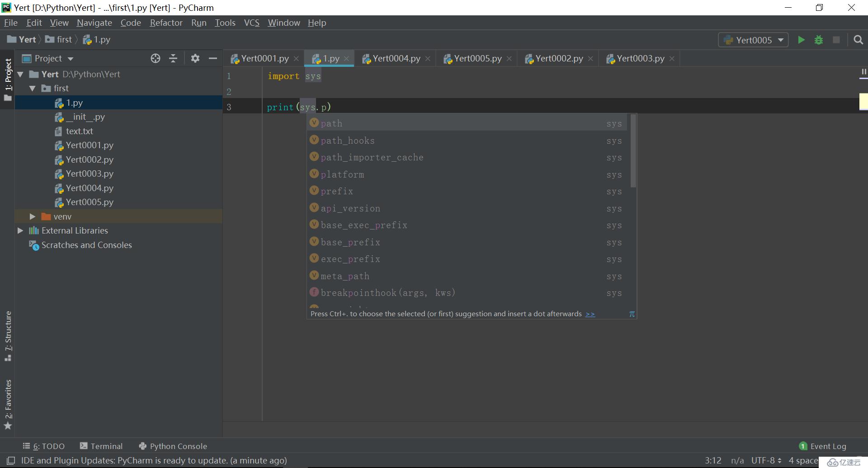
Task: Select platform completion suggestion
Action: coord(467,174)
